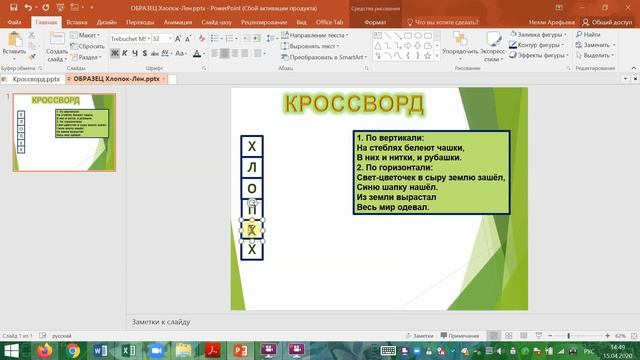This screenshot has width=640, height=360.
Task: Click the Заменить replace button
Action: [x=595, y=45]
